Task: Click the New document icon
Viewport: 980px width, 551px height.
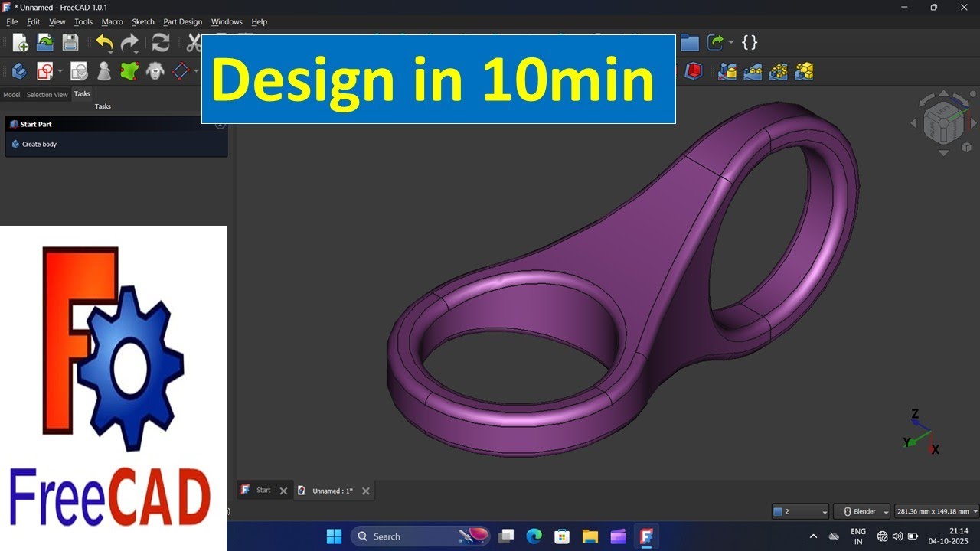Action: [20, 43]
